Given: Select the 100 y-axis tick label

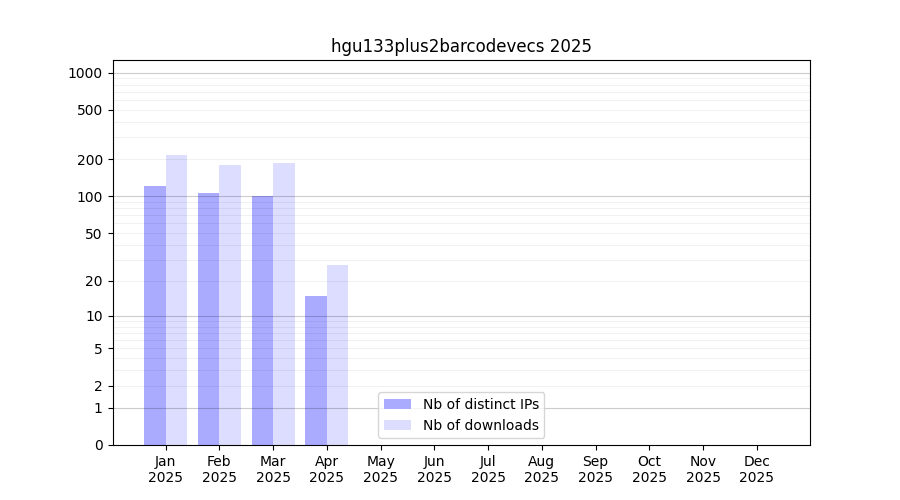Looking at the screenshot, I should [x=90, y=197].
